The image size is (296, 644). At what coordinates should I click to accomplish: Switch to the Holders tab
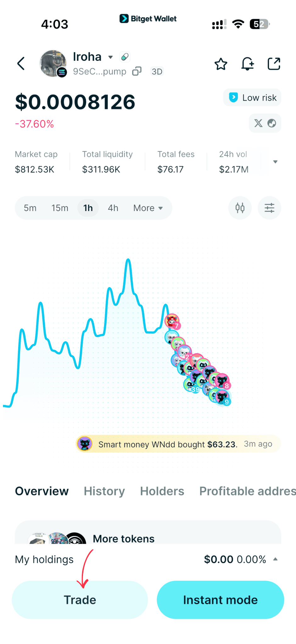tap(162, 491)
